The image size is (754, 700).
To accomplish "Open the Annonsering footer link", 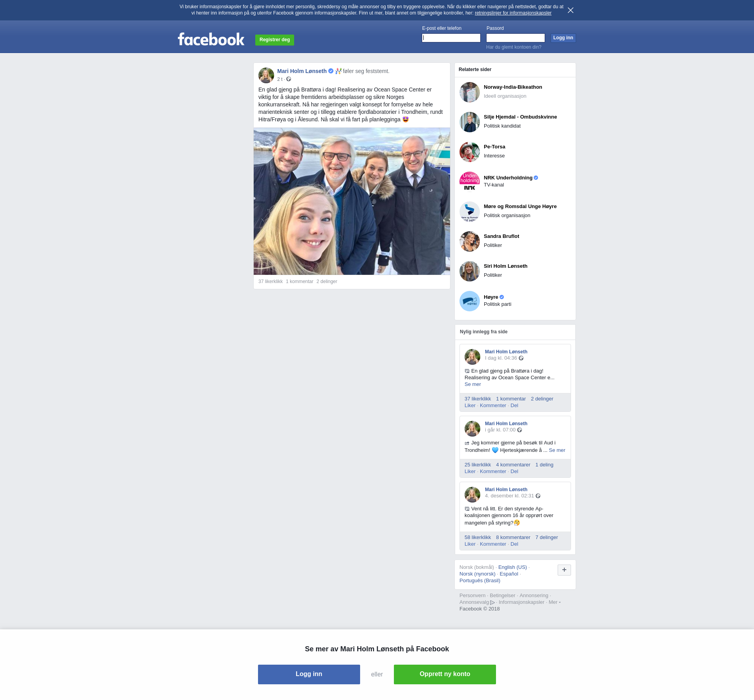I will 534,596.
